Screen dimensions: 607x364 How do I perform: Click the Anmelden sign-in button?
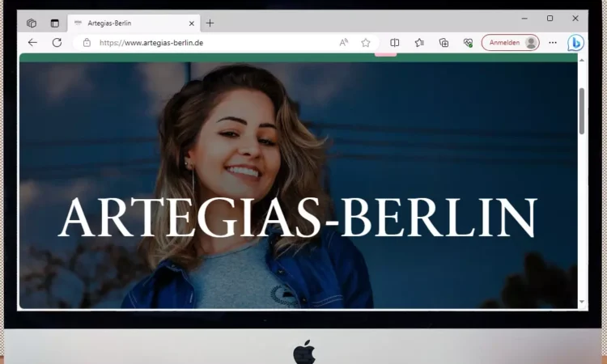(x=510, y=43)
